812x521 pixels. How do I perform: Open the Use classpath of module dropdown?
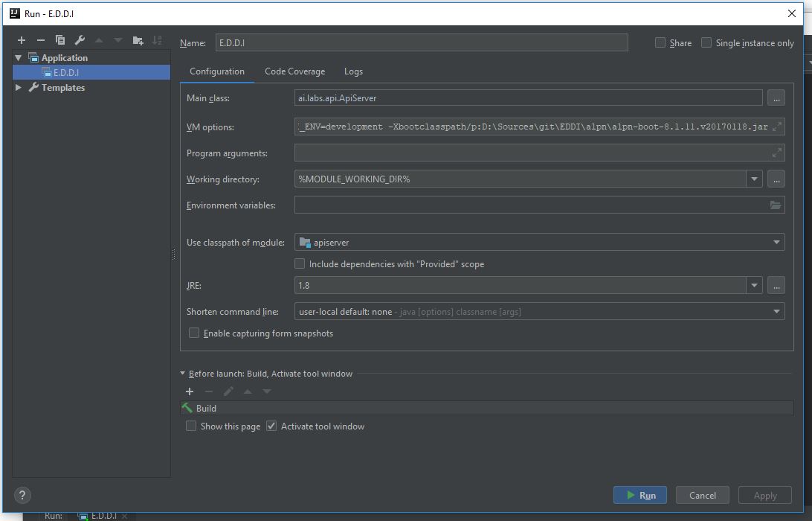point(776,242)
